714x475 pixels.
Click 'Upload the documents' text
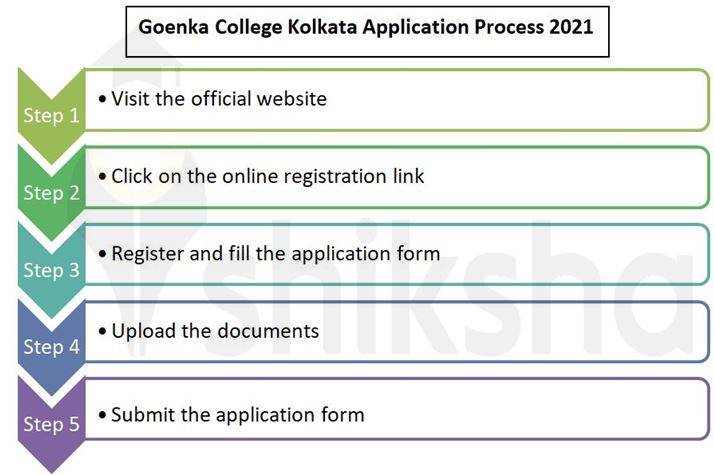(215, 330)
